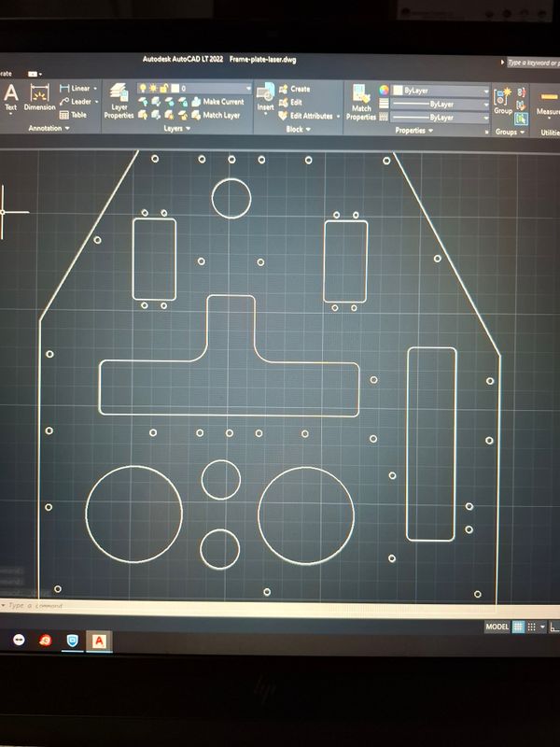Click the thaw all layers icon

coord(169,115)
